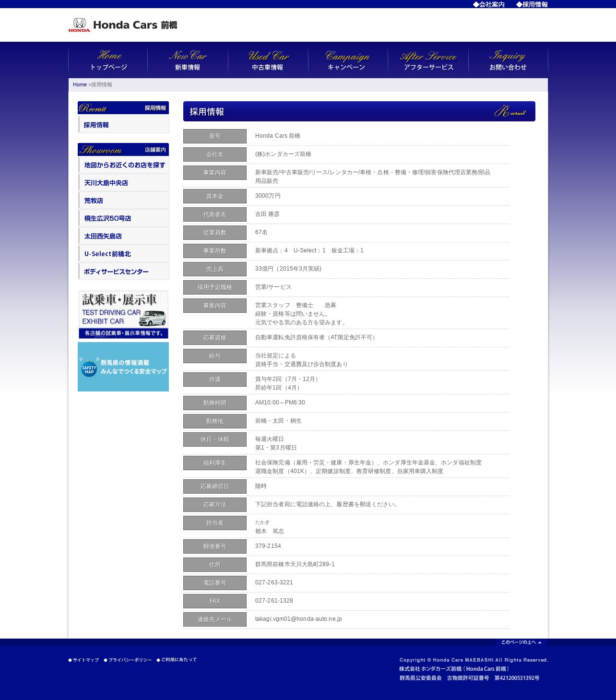This screenshot has height=700, width=616.
Task: Click address 群馬県前橋市天川大島町289-1
Action: (295, 564)
